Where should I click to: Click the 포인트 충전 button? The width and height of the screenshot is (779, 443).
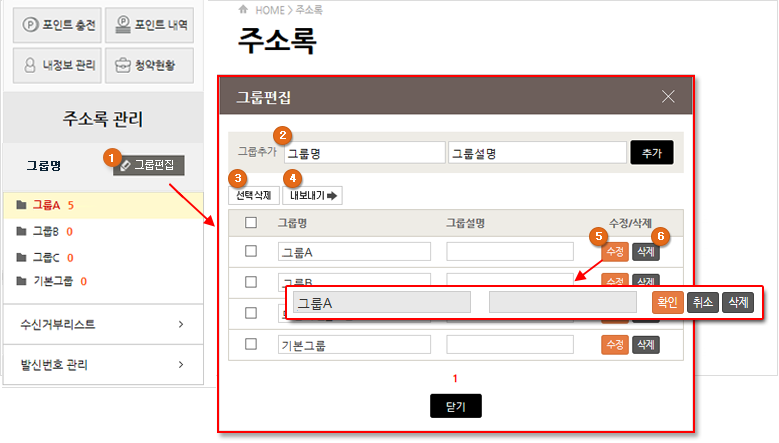(x=56, y=27)
